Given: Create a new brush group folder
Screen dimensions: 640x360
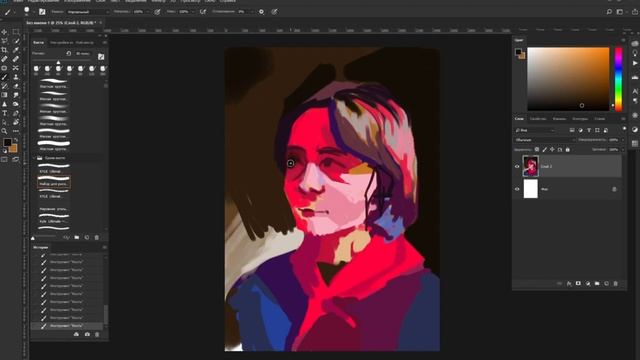Looking at the screenshot, I should (77, 237).
